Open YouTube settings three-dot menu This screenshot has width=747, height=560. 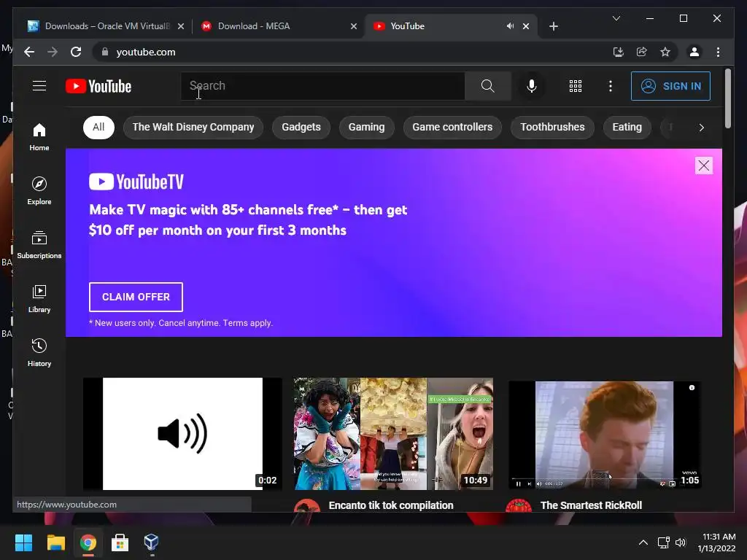point(611,86)
